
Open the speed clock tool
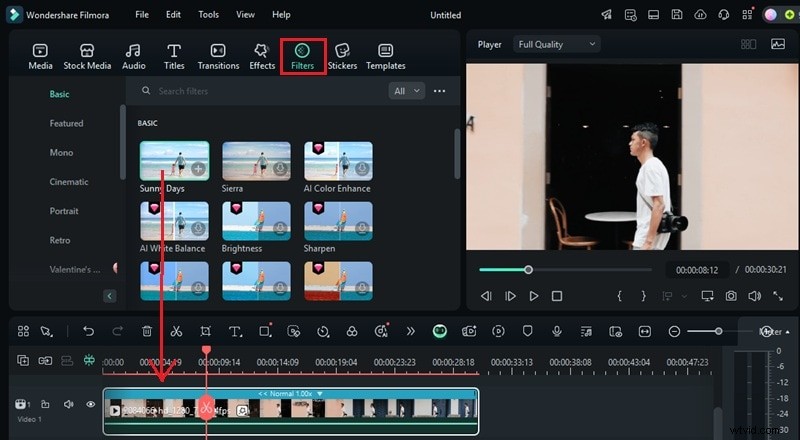tap(323, 331)
